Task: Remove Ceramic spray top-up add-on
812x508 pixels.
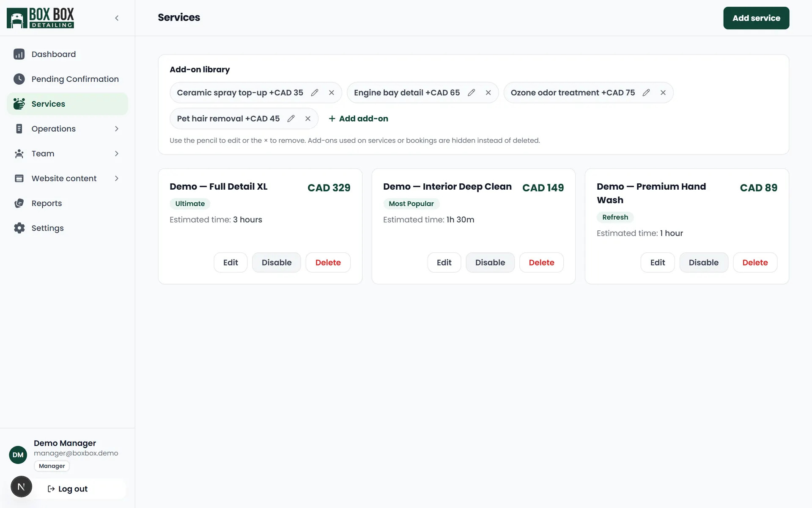Action: pyautogui.click(x=332, y=93)
